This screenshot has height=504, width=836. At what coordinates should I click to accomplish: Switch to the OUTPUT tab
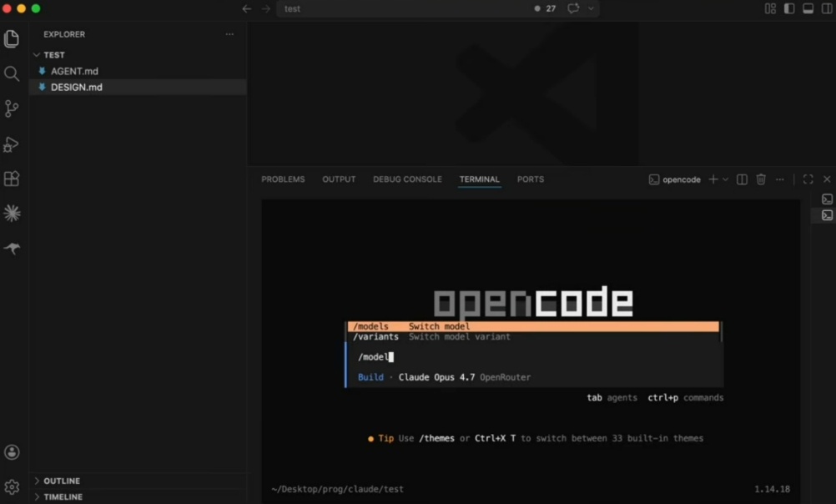(339, 179)
